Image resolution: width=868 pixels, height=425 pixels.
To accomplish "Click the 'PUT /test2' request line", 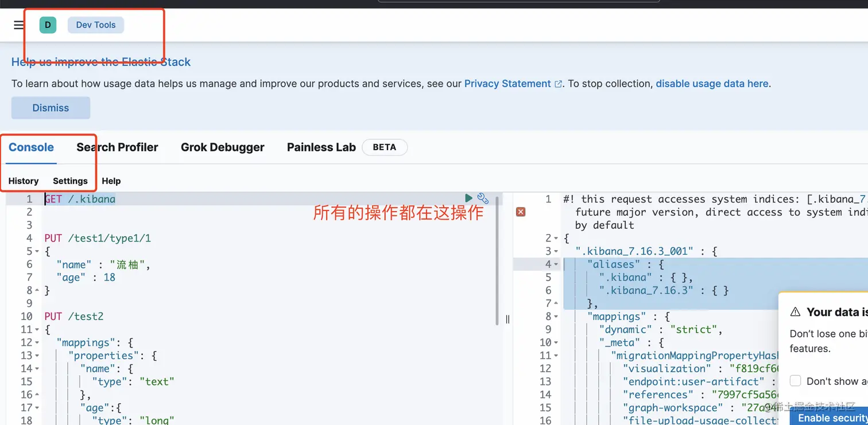I will click(73, 317).
